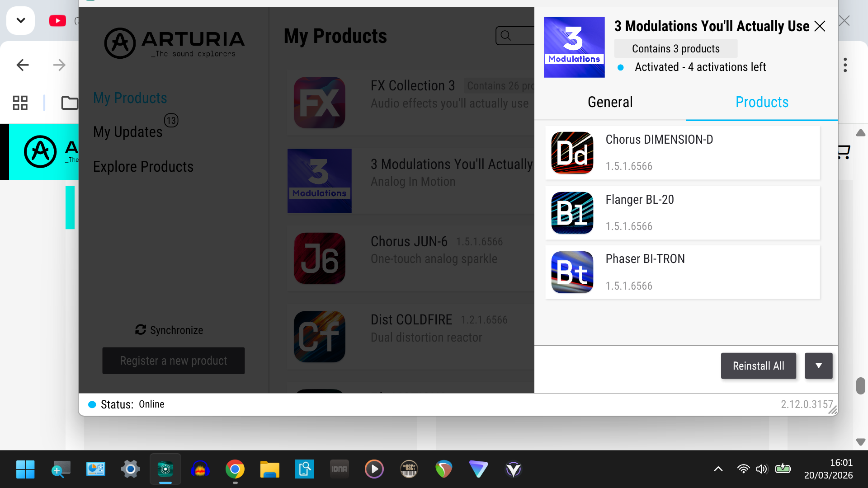Image resolution: width=868 pixels, height=488 pixels.
Task: Click the Synchronize icon in the sidebar
Action: (x=140, y=330)
